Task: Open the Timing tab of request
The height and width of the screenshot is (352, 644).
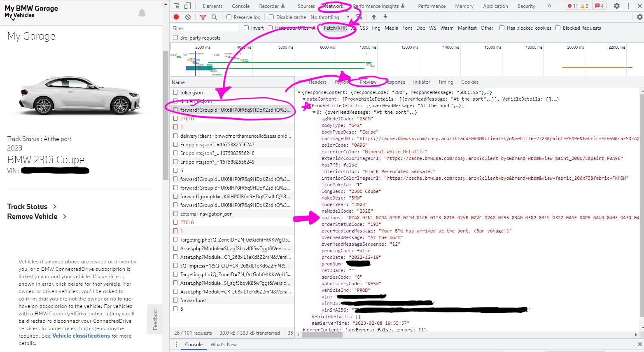Action: 446,82
